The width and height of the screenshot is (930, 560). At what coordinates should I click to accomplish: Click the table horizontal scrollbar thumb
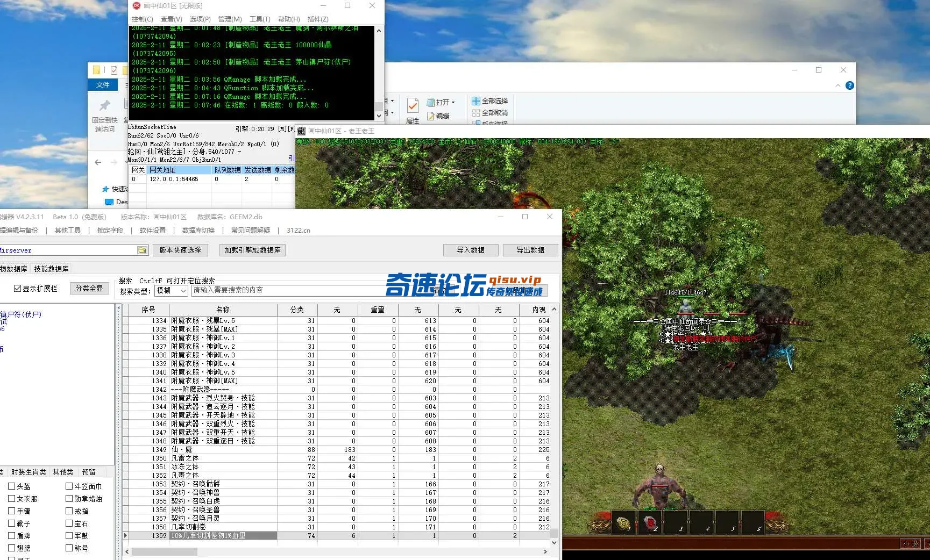tap(165, 551)
